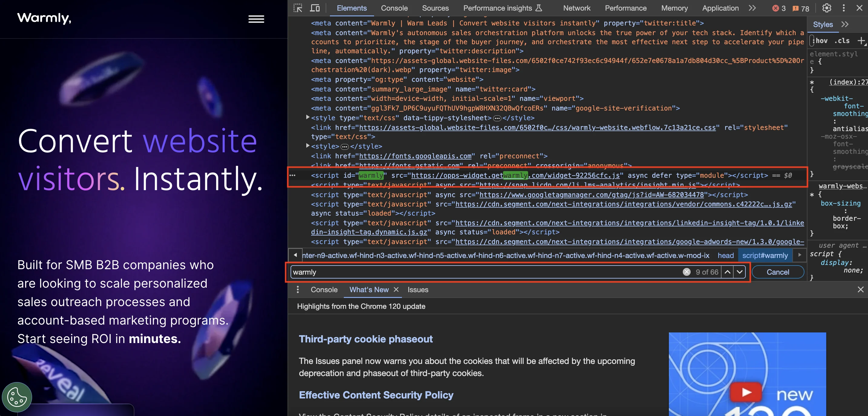The image size is (868, 416).
Task: Close the What's New tab
Action: click(396, 289)
